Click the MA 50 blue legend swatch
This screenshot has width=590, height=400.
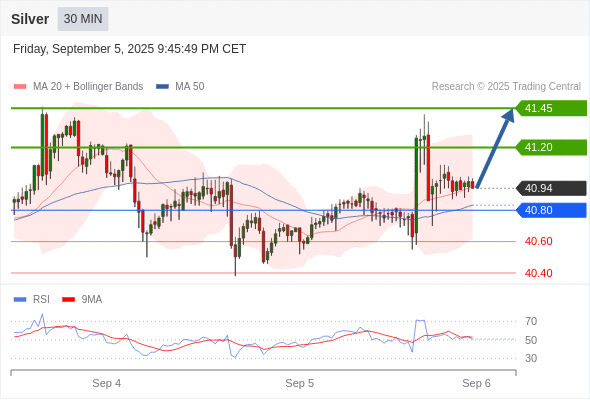(x=162, y=87)
